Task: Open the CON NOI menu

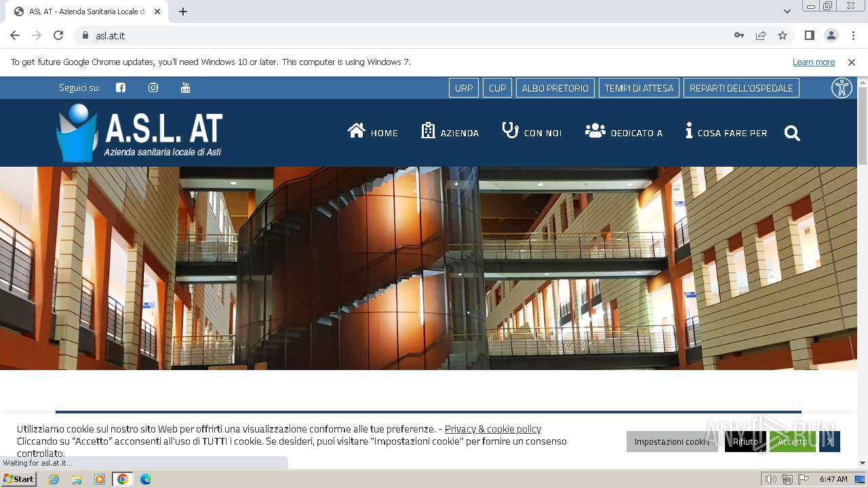Action: [x=532, y=131]
